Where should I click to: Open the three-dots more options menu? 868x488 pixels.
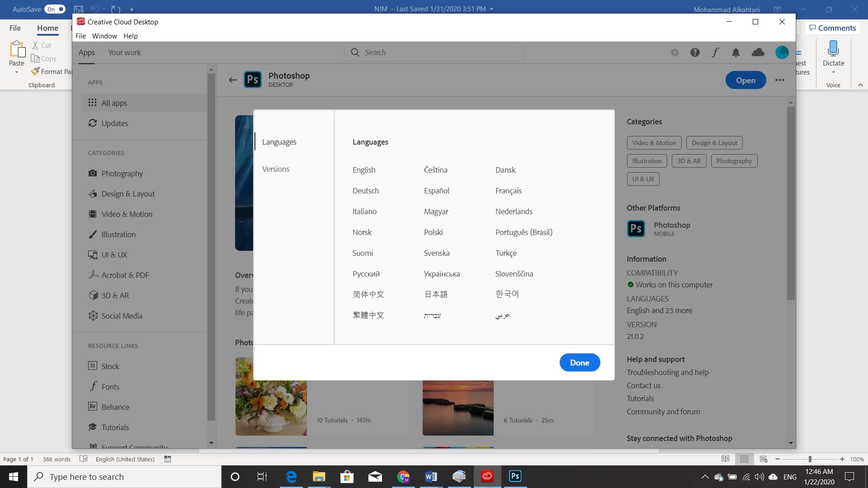point(780,80)
